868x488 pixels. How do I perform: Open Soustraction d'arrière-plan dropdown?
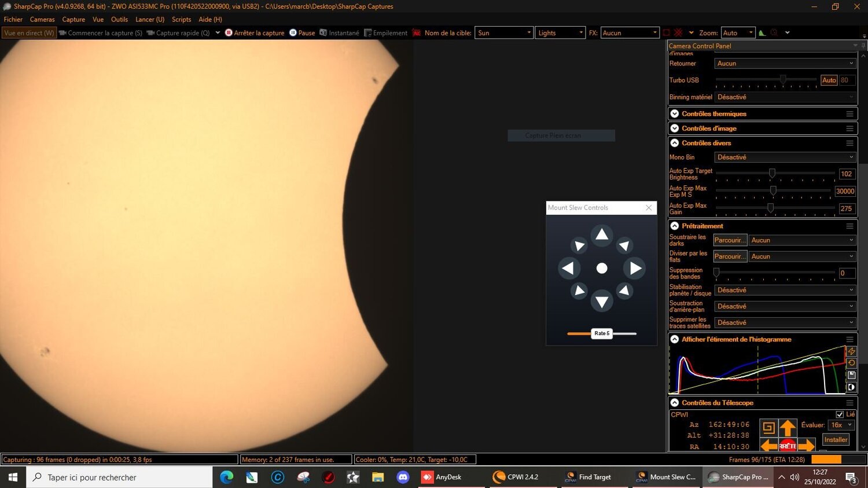click(x=785, y=306)
